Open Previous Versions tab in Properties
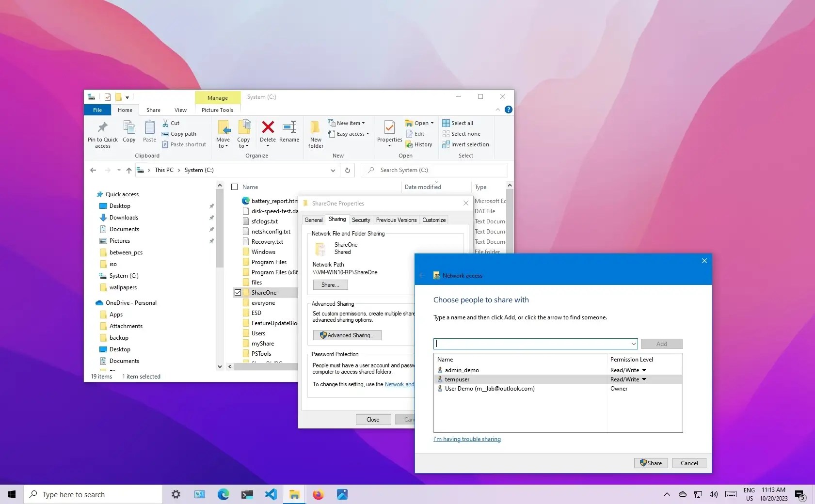This screenshot has height=504, width=815. pos(396,220)
